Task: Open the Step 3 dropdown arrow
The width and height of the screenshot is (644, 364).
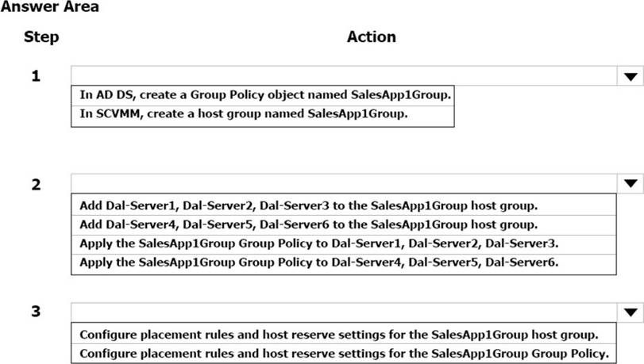Action: coord(631,312)
